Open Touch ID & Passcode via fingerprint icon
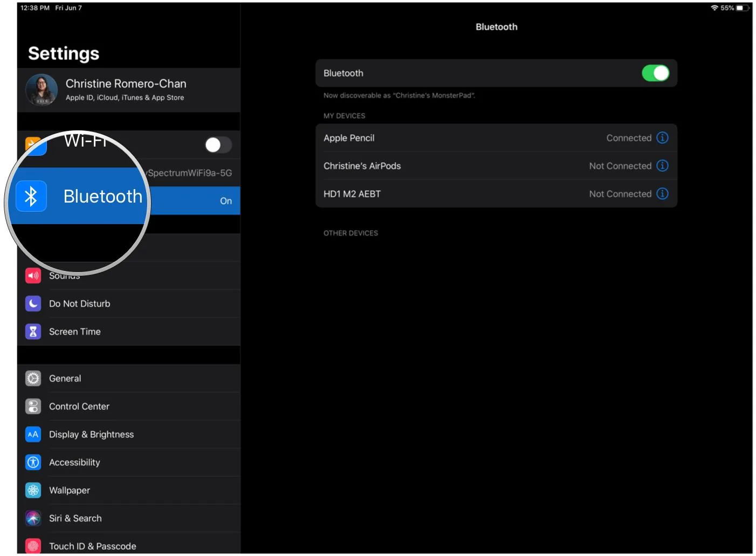The height and width of the screenshot is (556, 756). click(x=33, y=546)
